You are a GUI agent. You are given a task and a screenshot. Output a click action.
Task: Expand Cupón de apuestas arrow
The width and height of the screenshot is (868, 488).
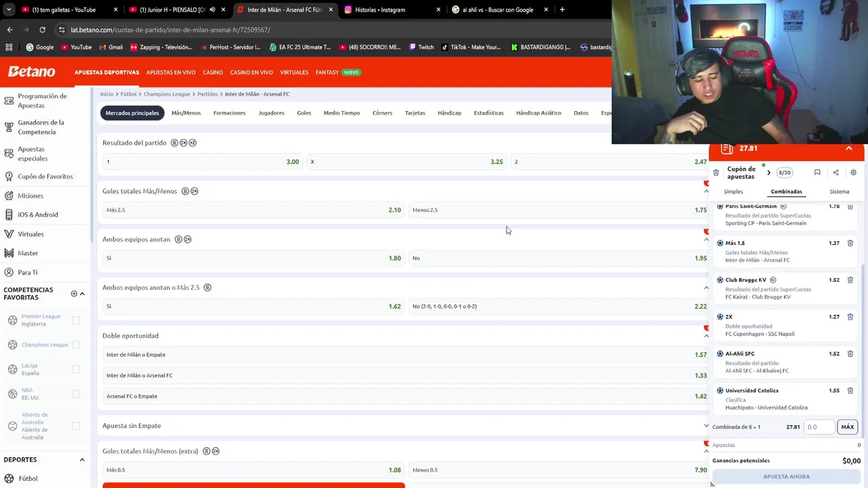click(768, 173)
